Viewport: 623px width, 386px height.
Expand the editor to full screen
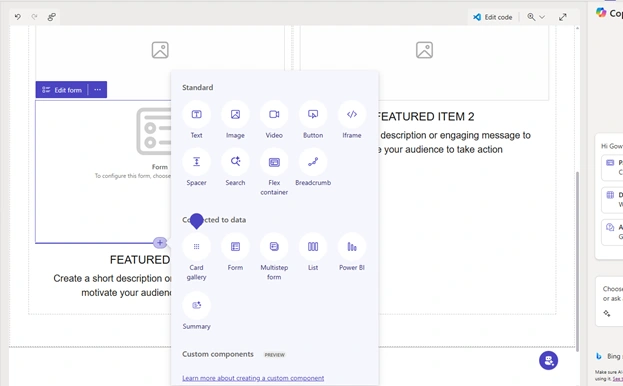pyautogui.click(x=563, y=17)
